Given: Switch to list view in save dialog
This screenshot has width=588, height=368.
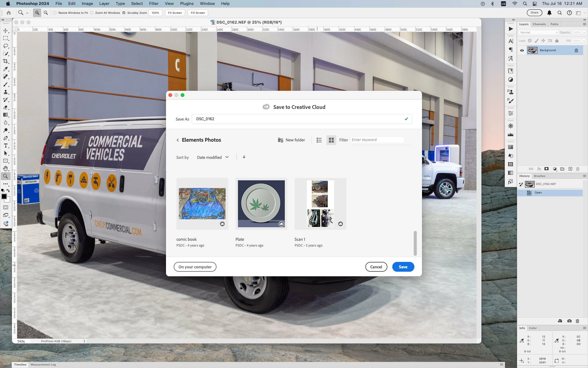Looking at the screenshot, I should (x=319, y=140).
